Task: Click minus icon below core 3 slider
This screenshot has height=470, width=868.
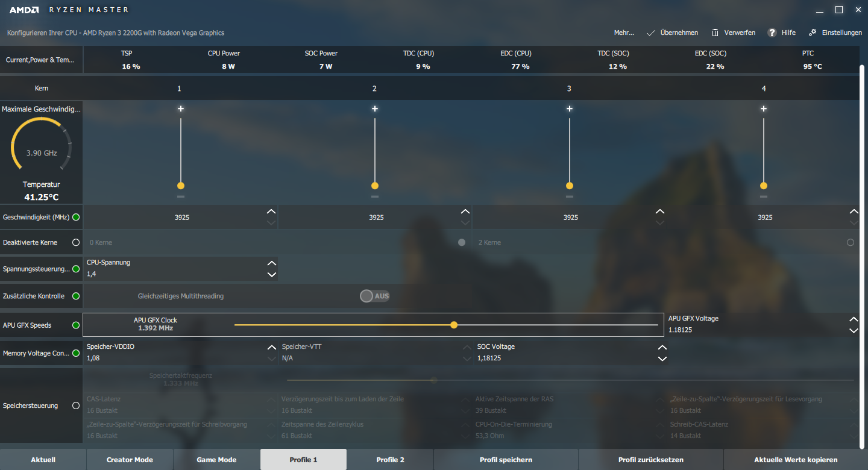Action: pos(570,196)
